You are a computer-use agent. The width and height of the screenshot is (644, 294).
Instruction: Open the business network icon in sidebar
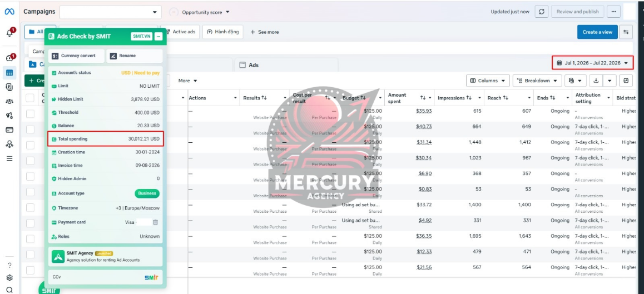[9, 144]
